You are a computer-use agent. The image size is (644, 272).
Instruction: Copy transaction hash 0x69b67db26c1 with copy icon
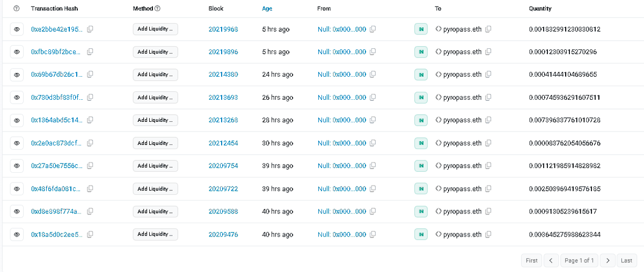click(x=90, y=75)
